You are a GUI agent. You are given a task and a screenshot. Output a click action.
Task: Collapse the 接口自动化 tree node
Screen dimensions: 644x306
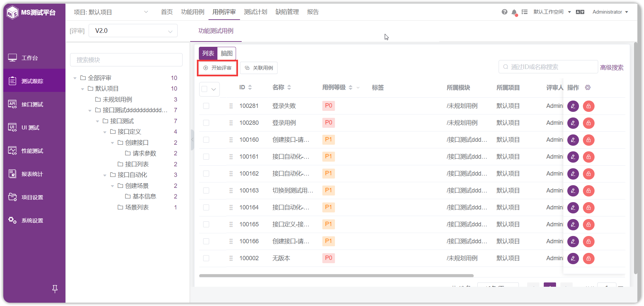click(105, 175)
